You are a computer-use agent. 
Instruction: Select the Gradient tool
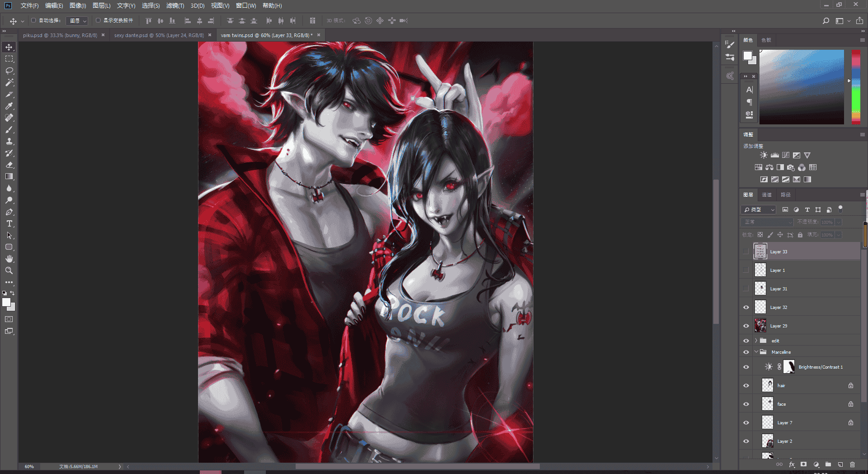pos(9,176)
